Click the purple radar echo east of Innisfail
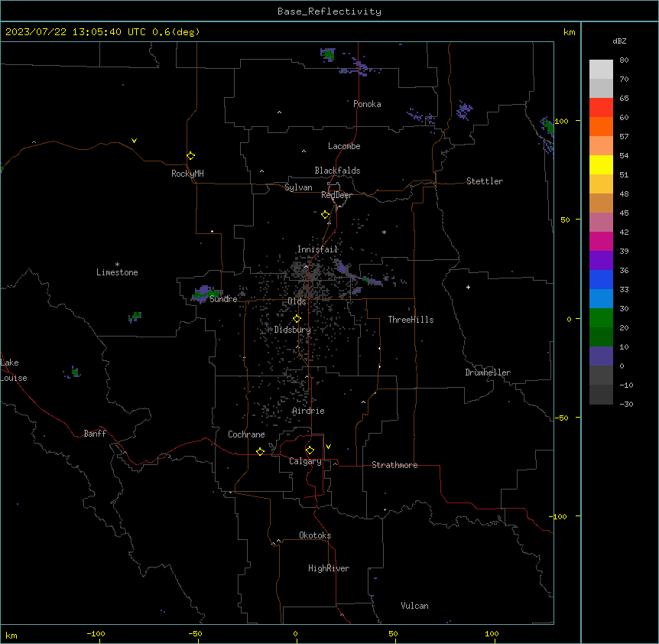Image resolution: width=659 pixels, height=644 pixels. click(342, 268)
